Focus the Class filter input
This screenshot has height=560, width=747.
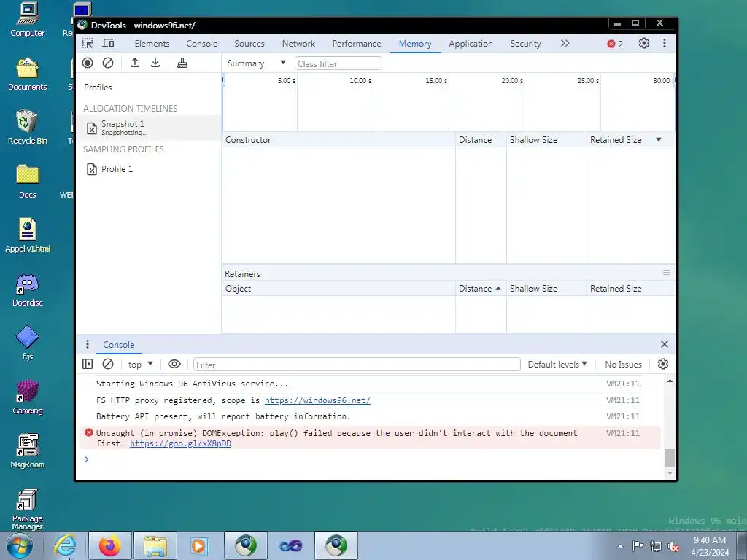pyautogui.click(x=338, y=63)
